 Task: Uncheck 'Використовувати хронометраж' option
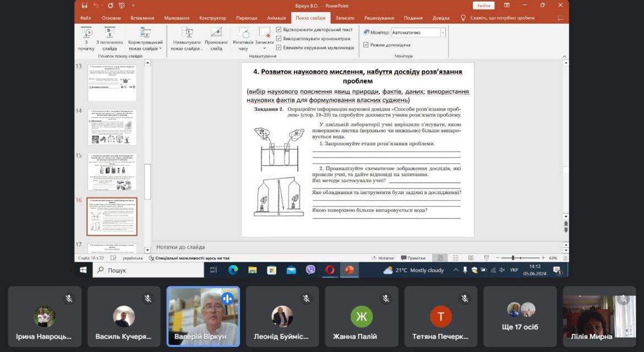[279, 38]
